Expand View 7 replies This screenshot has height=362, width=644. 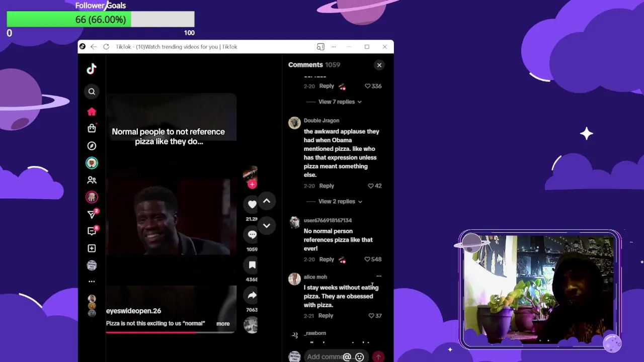coord(340,102)
